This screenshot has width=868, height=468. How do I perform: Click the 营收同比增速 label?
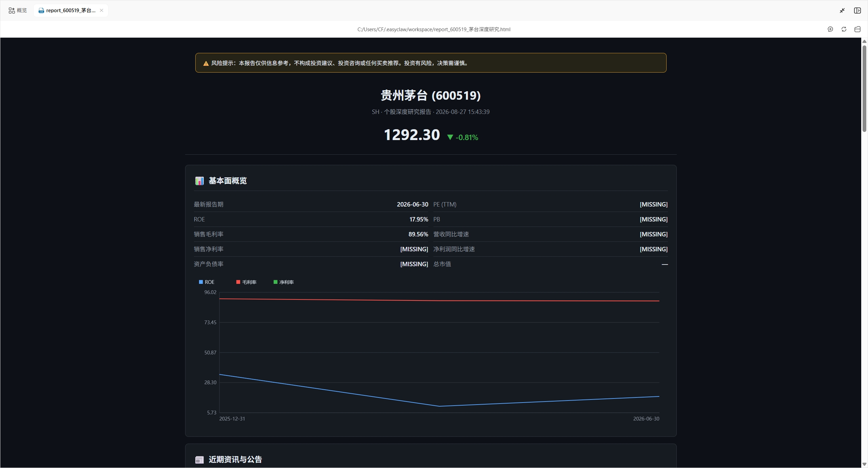point(451,234)
